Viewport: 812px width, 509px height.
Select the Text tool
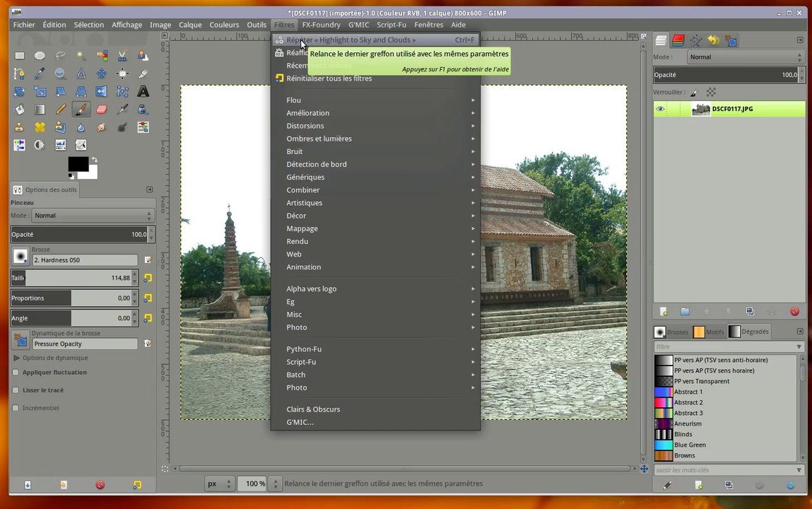click(143, 92)
